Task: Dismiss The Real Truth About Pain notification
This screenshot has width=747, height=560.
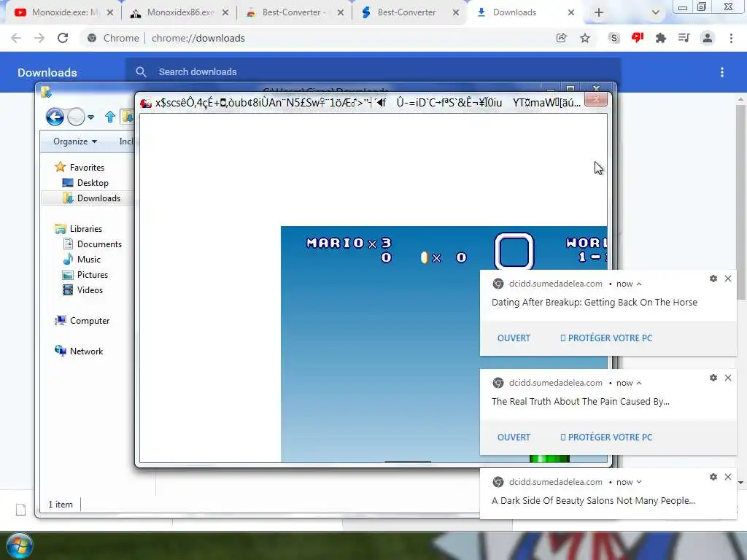Action: pyautogui.click(x=728, y=378)
